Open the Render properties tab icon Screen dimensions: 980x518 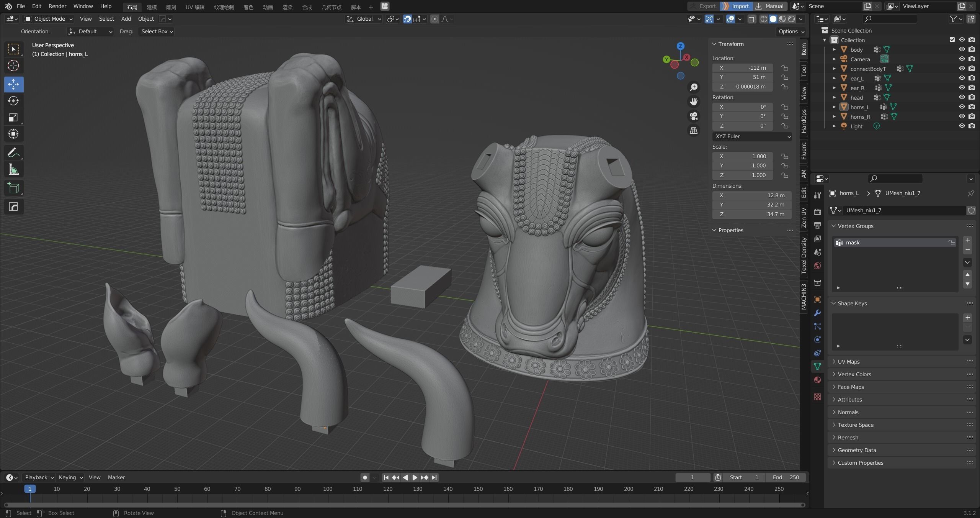pos(817,212)
